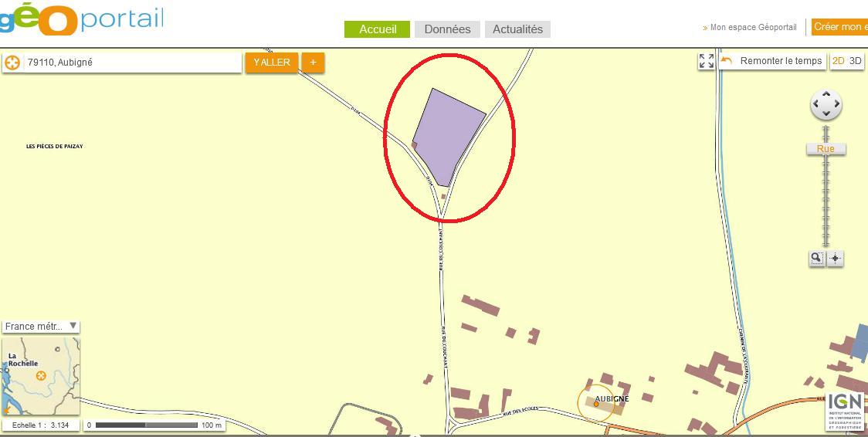This screenshot has width=868, height=437.
Task: Click the Rue zoom level slider handle
Action: point(826,149)
